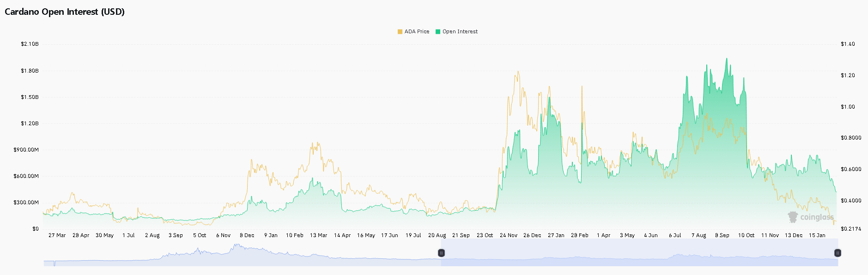Click the 15 Jan date label
The image size is (868, 275).
coord(817,235)
